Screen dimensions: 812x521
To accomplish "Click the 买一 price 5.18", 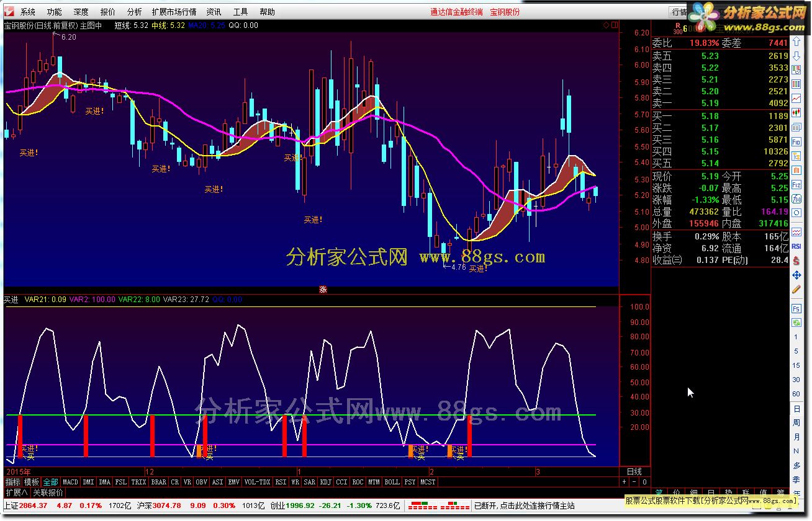I will (x=710, y=116).
